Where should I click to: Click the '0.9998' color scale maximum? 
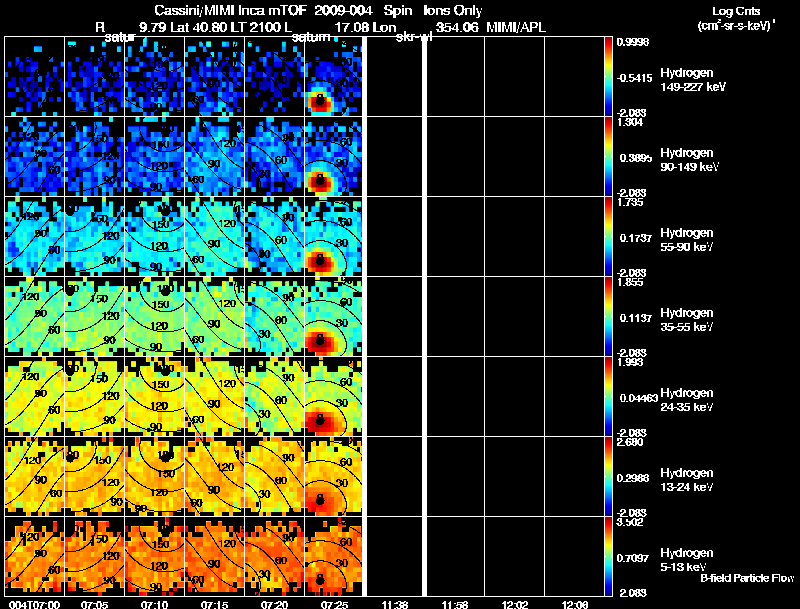coord(633,42)
